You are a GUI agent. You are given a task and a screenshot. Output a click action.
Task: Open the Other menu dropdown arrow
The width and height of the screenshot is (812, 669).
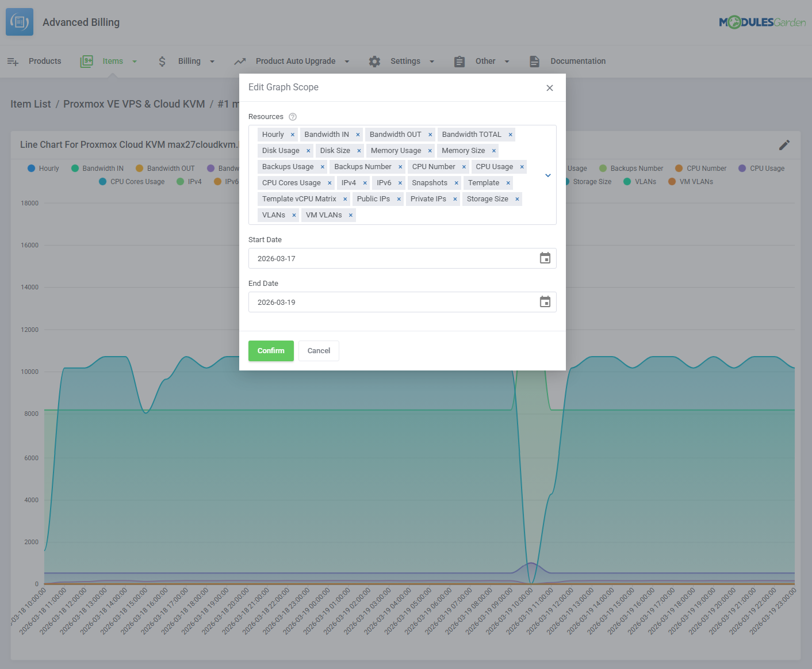tap(507, 61)
